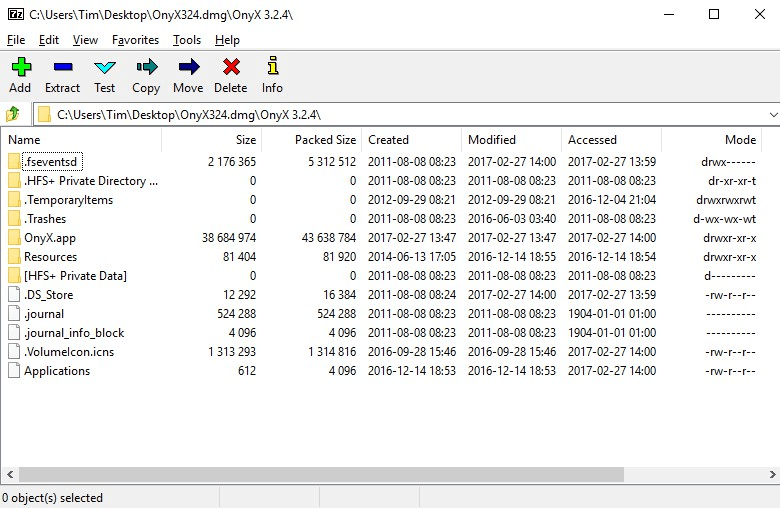Viewport: 780px width, 508px height.
Task: Click the Info toolbar icon
Action: [x=273, y=65]
